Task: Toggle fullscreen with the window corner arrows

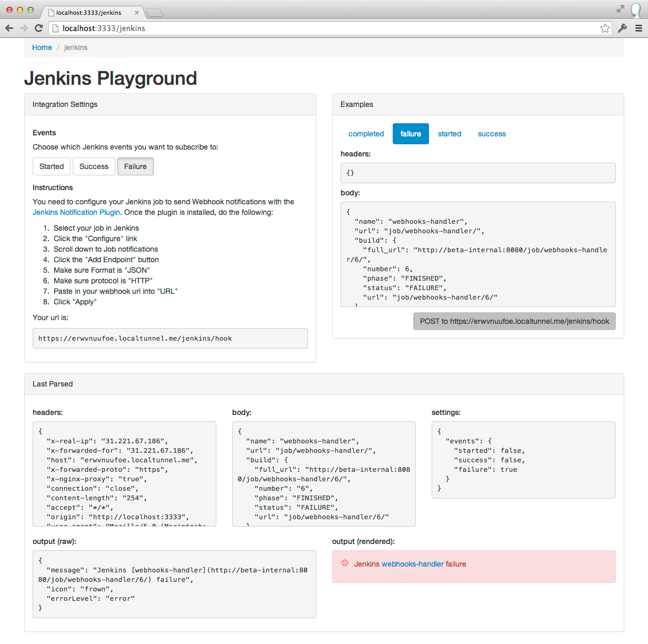Action: click(621, 9)
